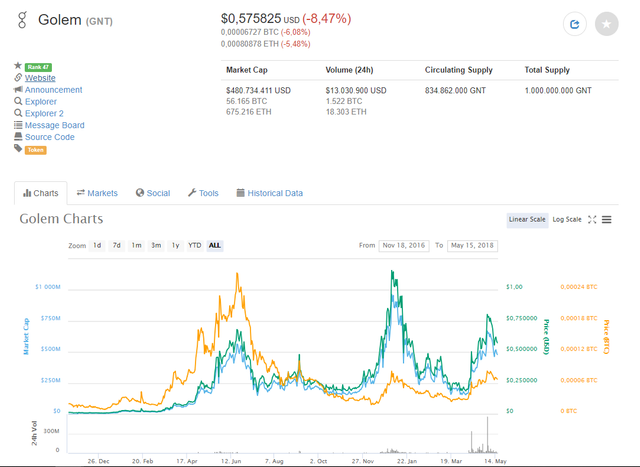Open the chart hamburger menu
Image resolution: width=640 pixels, height=467 pixels.
pyautogui.click(x=607, y=220)
